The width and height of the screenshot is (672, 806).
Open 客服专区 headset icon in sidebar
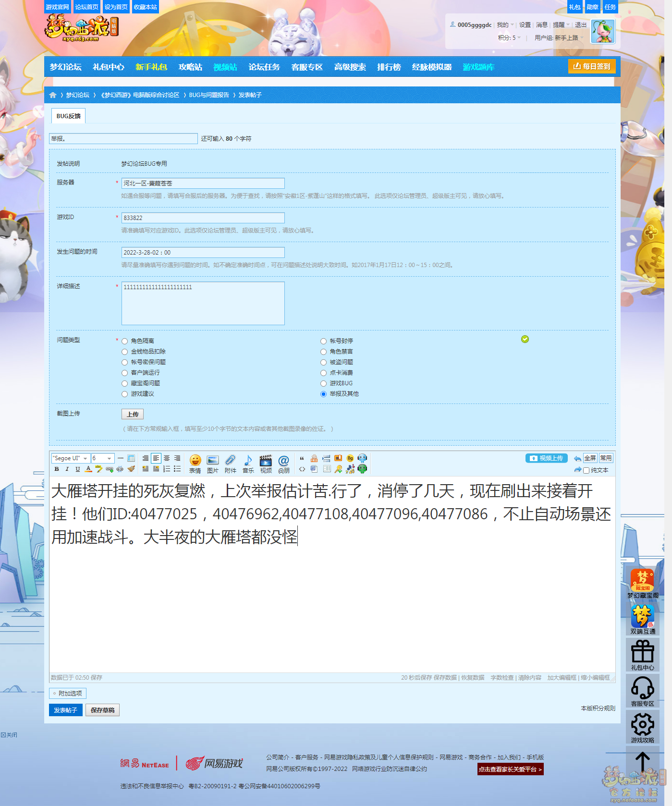643,691
